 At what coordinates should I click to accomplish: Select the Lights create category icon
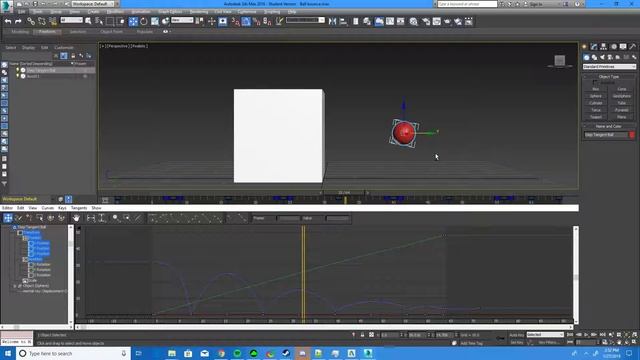click(602, 57)
